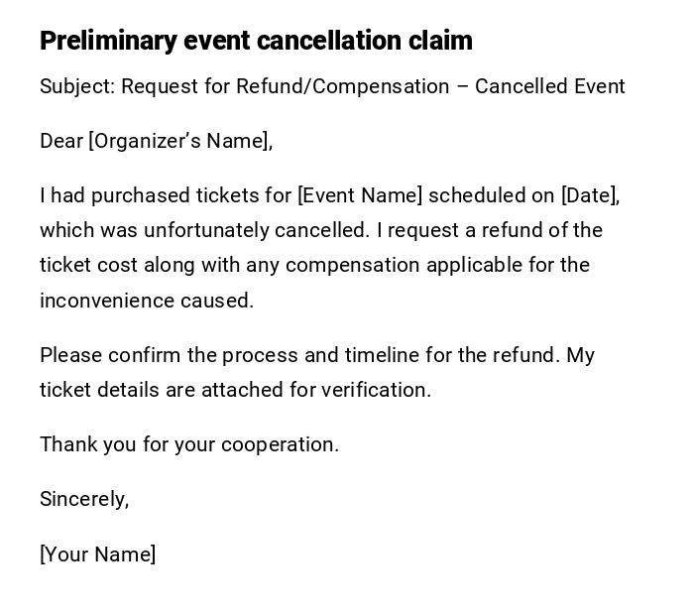The height and width of the screenshot is (616, 694).
Task: Click the word "Sincerely,"
Action: (x=84, y=499)
